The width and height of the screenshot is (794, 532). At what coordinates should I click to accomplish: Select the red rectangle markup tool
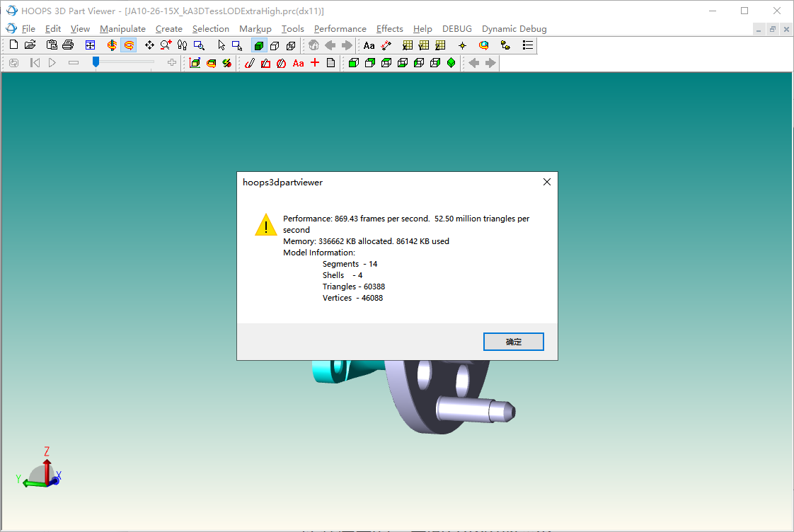[x=265, y=63]
